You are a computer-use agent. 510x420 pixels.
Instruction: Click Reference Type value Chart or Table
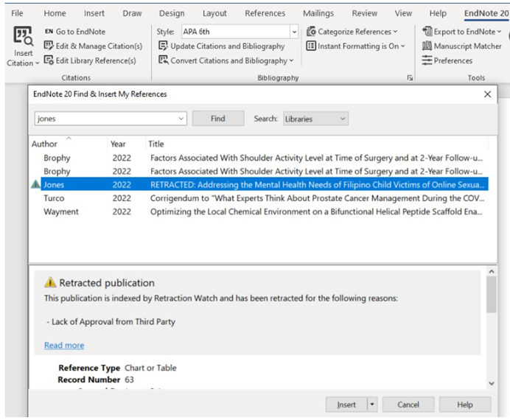pos(150,368)
